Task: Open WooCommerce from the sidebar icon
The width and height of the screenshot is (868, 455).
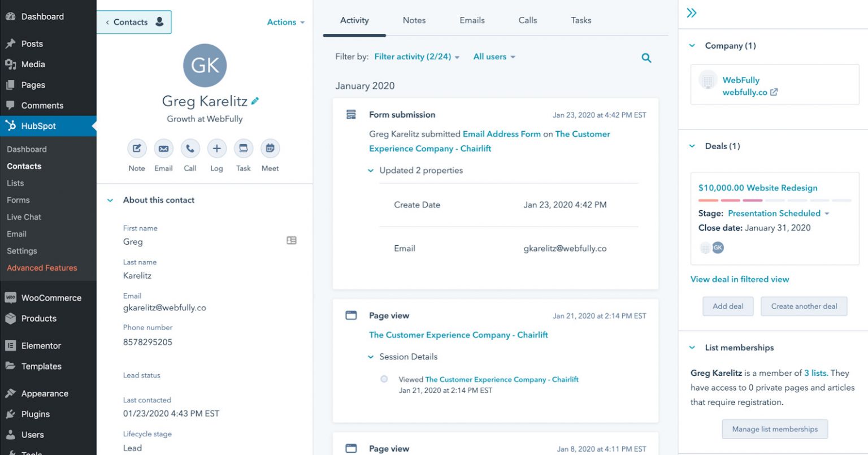Action: (10, 298)
